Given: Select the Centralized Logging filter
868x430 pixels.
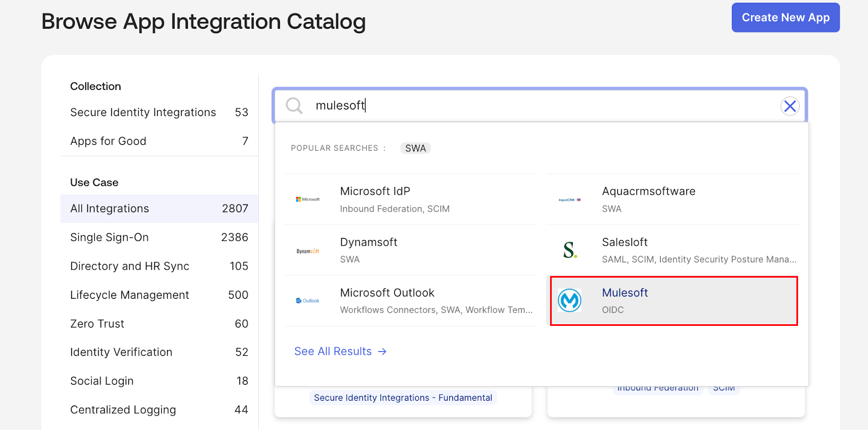Looking at the screenshot, I should pos(159,410).
